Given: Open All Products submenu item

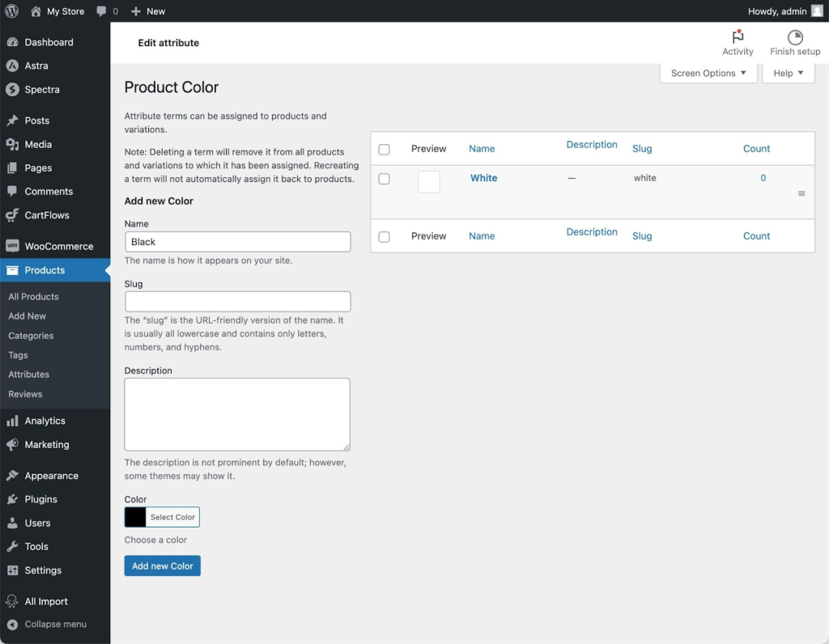Looking at the screenshot, I should pos(33,297).
